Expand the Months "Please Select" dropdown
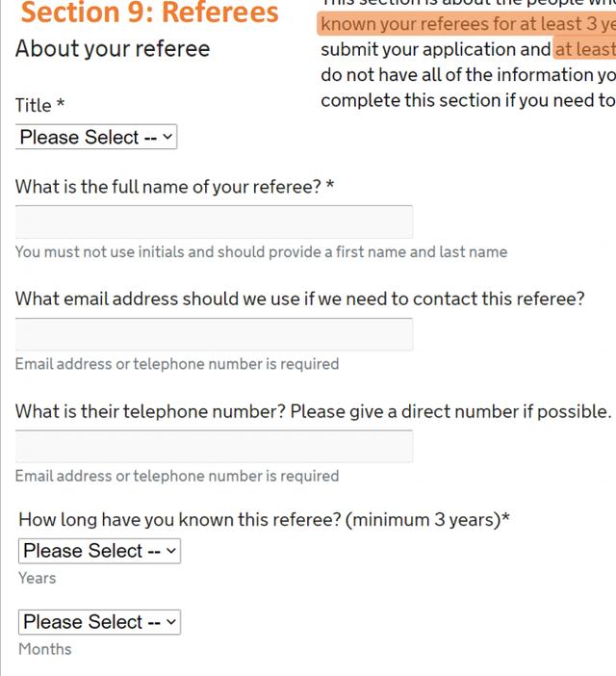Viewport: 616px width, 676px height. 99,622
